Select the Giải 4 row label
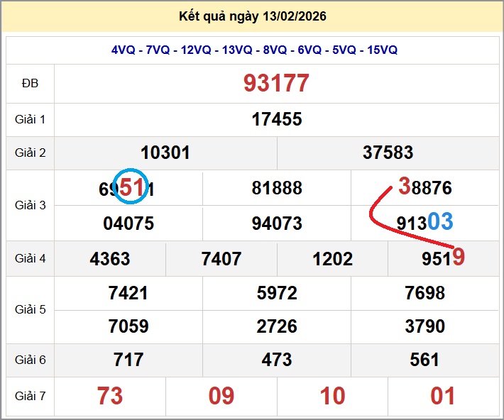Screen dimensions: 504x420 click(x=30, y=259)
